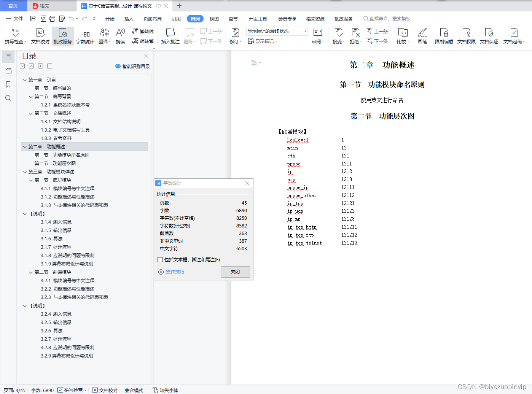The height and width of the screenshot is (394, 532).
Task: Collapse the 第二章 功能概述 tree node
Action: coord(25,147)
